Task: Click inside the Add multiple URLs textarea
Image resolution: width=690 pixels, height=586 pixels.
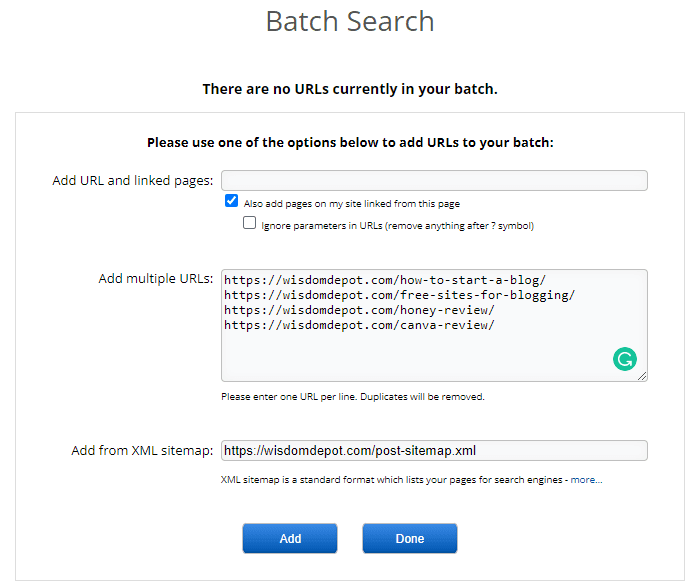Action: (x=434, y=325)
